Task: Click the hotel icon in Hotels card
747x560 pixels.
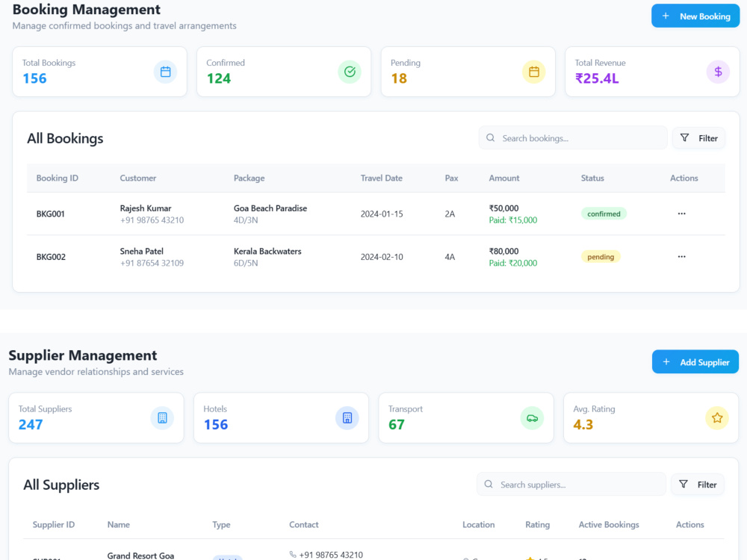Action: point(347,418)
